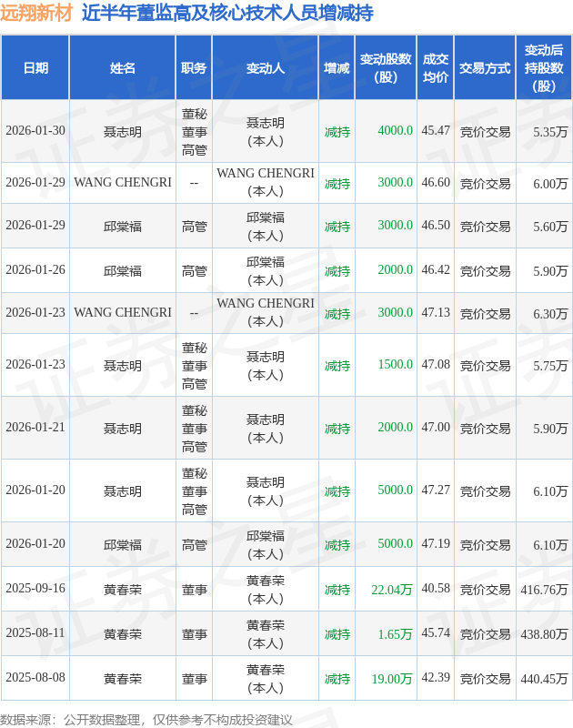Click the 日期 column header
Viewport: 573px width, 728px height.
(x=35, y=67)
